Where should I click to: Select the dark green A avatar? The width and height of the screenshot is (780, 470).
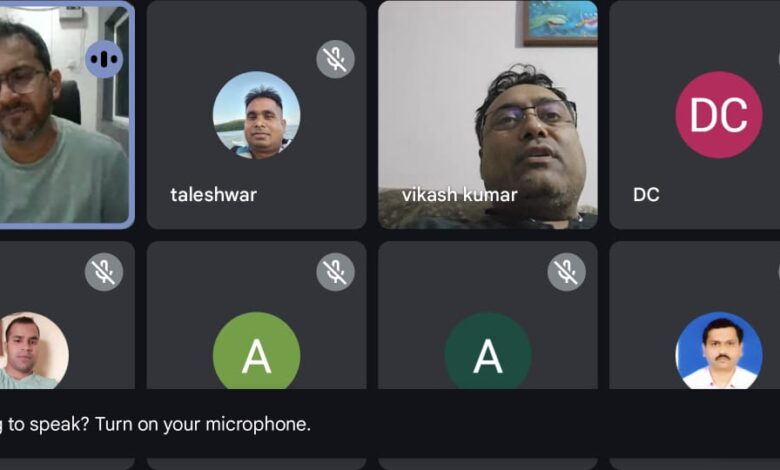488,351
